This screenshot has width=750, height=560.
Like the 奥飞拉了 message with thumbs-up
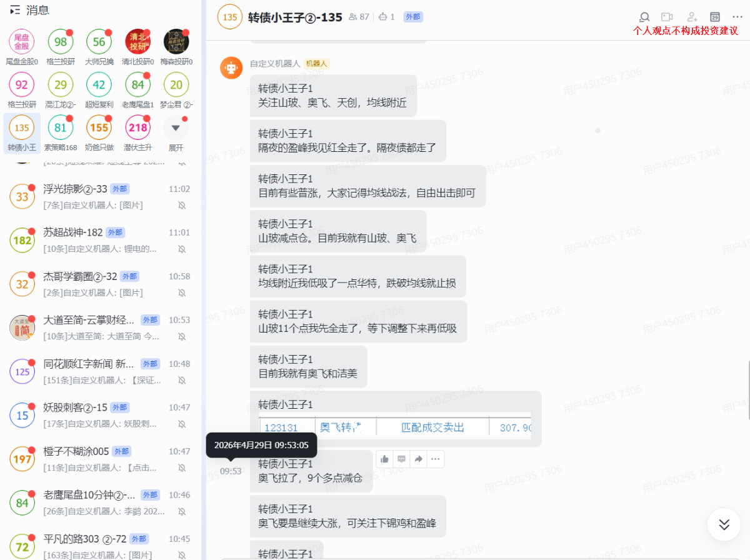pyautogui.click(x=384, y=459)
